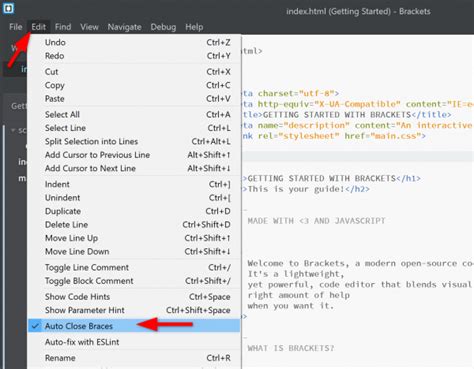474x369 pixels.
Task: Click the meta charset line in code
Action: point(291,93)
